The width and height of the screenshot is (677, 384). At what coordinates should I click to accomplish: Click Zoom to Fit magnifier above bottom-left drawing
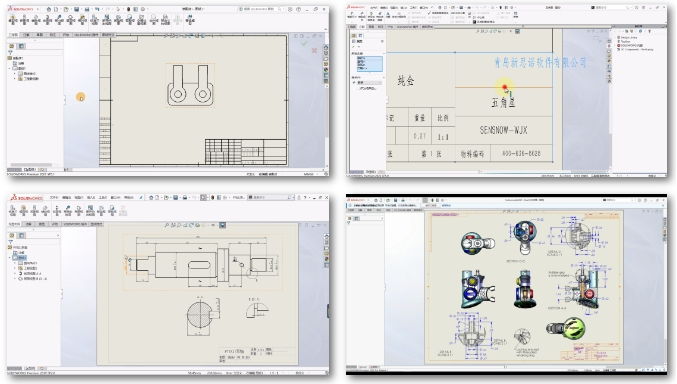click(167, 225)
